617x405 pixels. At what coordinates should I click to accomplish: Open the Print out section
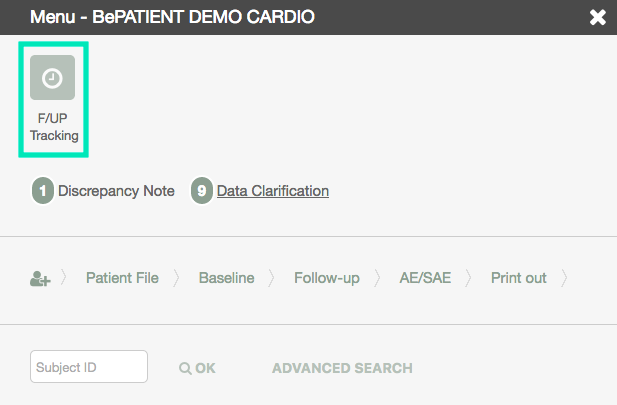pyautogui.click(x=519, y=278)
